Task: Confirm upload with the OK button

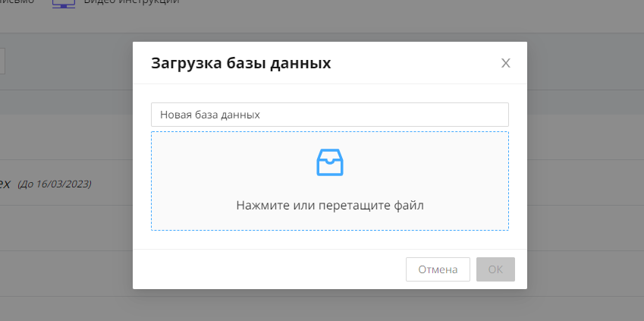Action: (495, 269)
